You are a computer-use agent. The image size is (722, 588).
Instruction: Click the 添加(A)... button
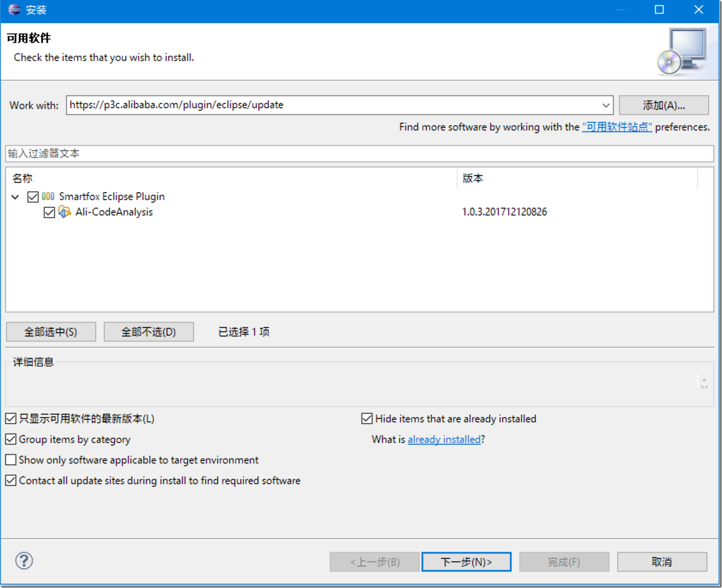point(664,105)
